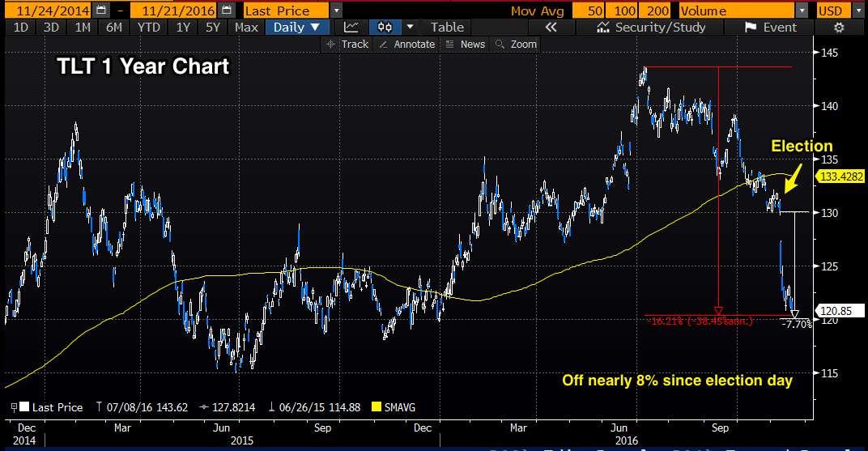Switch to the 1Y time range tab
Viewport: 868px width, 451px height.
pyautogui.click(x=183, y=27)
